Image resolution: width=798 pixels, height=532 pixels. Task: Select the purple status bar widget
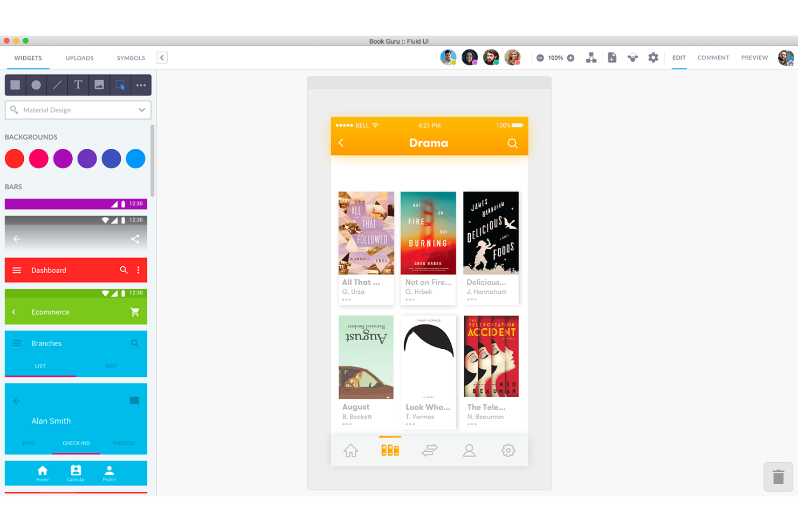point(76,204)
